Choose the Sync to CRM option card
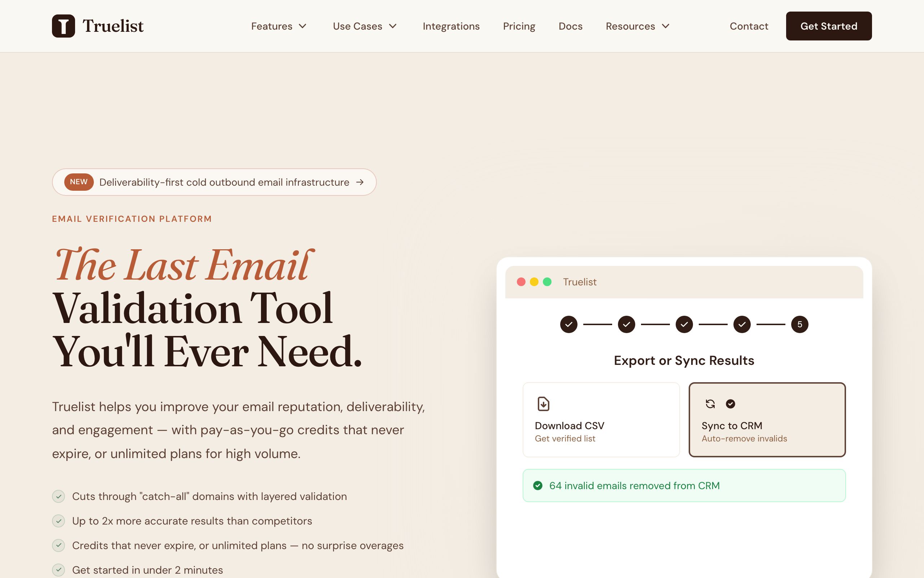924x578 pixels. 767,420
